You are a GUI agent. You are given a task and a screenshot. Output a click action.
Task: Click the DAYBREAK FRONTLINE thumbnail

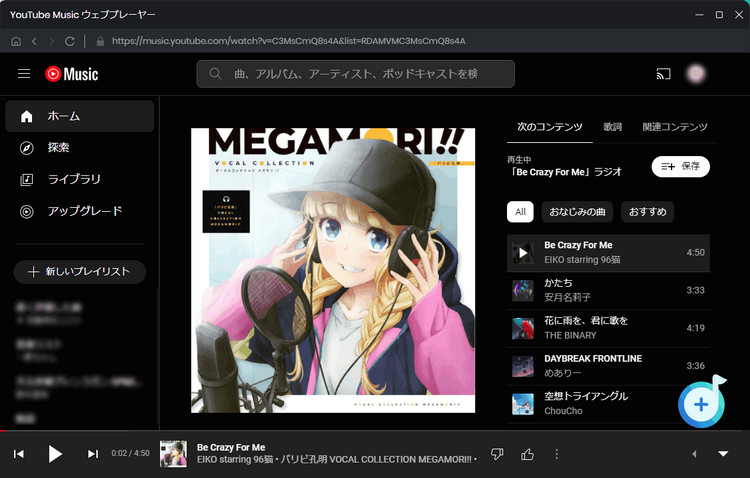[523, 366]
